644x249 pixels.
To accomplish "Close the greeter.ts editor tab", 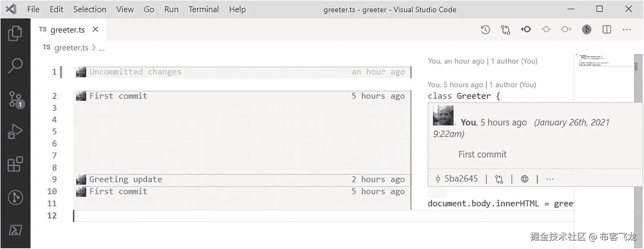I will pyautogui.click(x=96, y=29).
